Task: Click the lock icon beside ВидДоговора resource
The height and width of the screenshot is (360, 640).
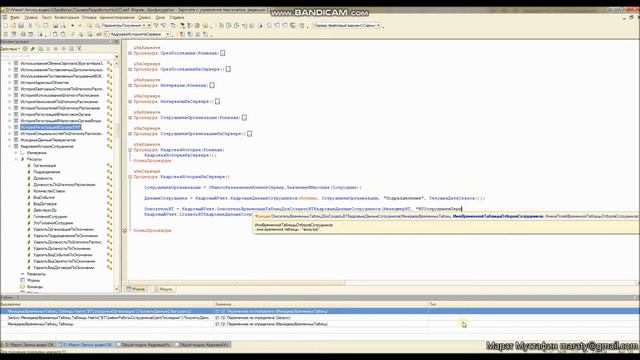Action: (x=109, y=204)
